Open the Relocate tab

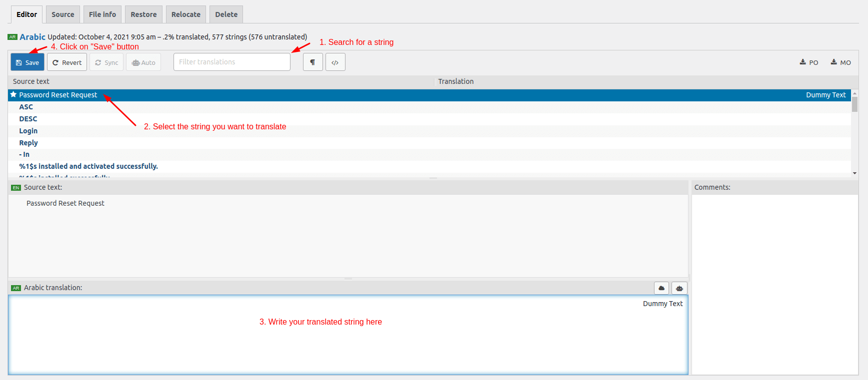click(185, 14)
